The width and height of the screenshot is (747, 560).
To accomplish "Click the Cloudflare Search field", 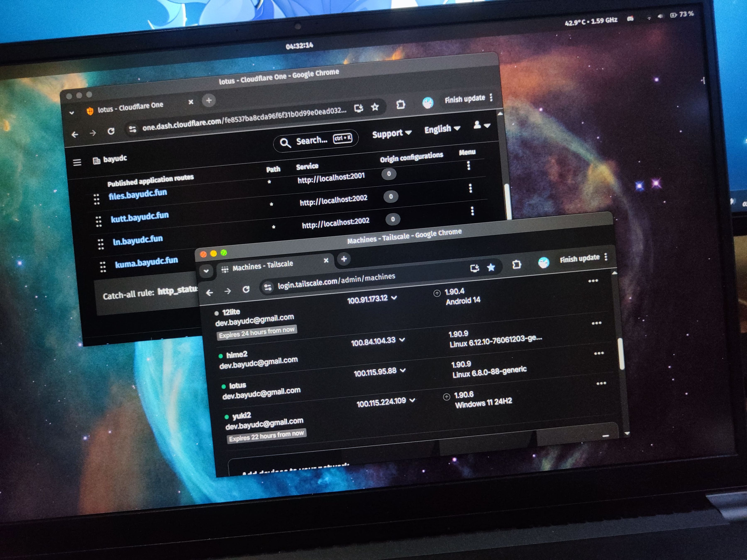I will [x=311, y=141].
